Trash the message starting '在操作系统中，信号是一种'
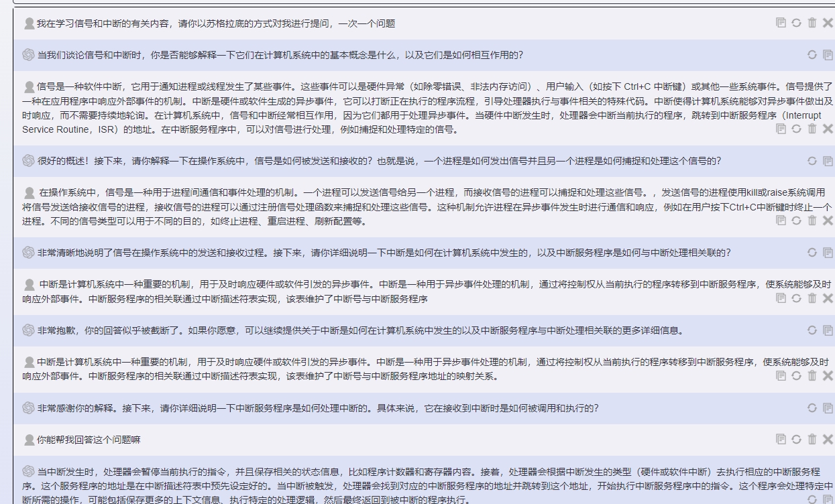Viewport: 835px width, 504px height. click(x=812, y=220)
